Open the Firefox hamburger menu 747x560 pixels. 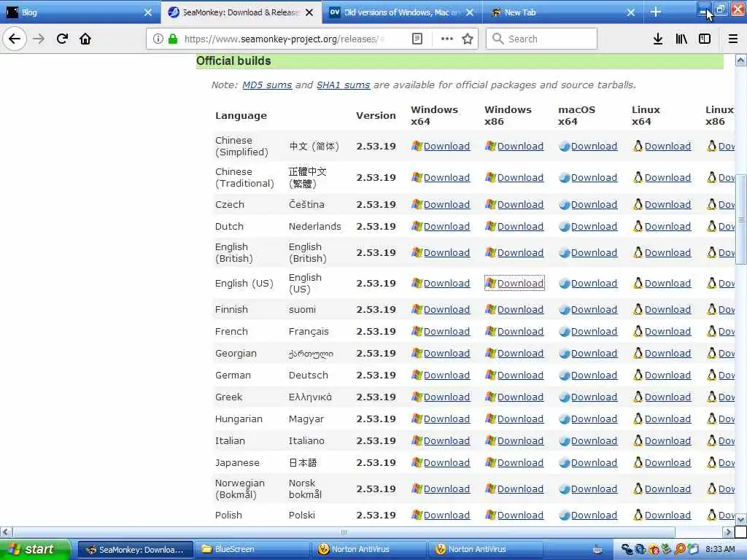coord(732,39)
